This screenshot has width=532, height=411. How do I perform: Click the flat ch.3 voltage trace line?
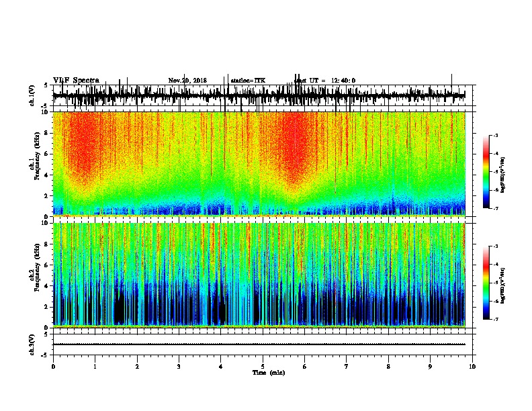(259, 345)
